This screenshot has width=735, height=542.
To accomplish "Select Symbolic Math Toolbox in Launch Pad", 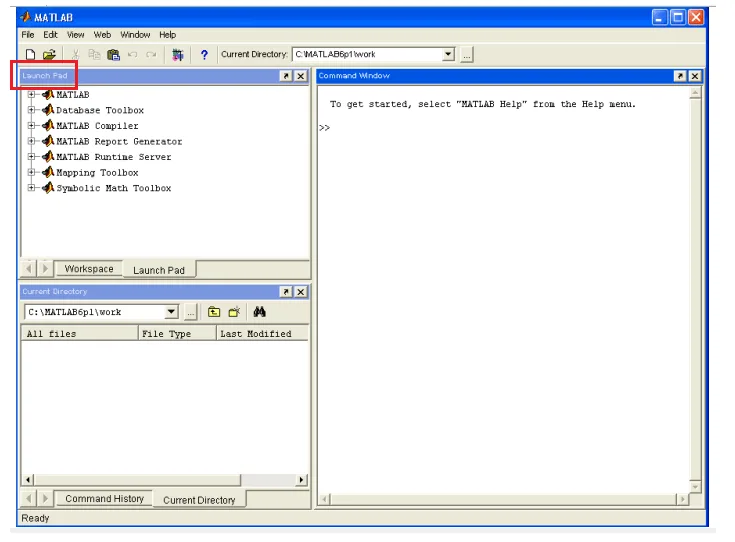I will click(x=113, y=188).
